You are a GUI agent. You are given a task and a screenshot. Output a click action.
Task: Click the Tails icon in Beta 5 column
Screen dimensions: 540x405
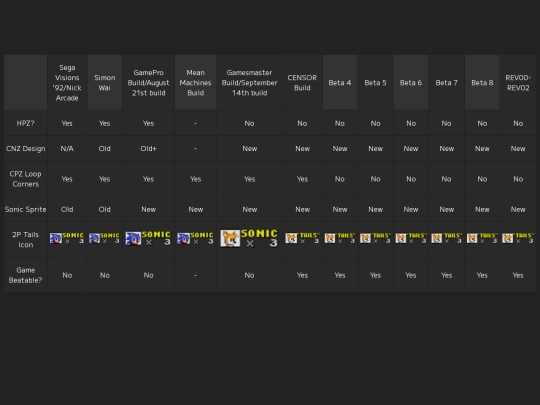[375, 238]
